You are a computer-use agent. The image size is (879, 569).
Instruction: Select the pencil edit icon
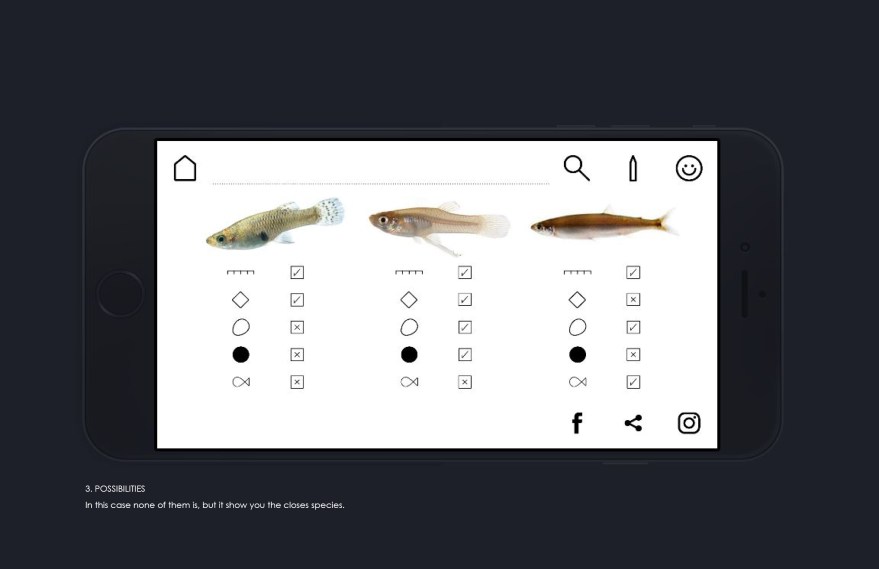tap(633, 168)
